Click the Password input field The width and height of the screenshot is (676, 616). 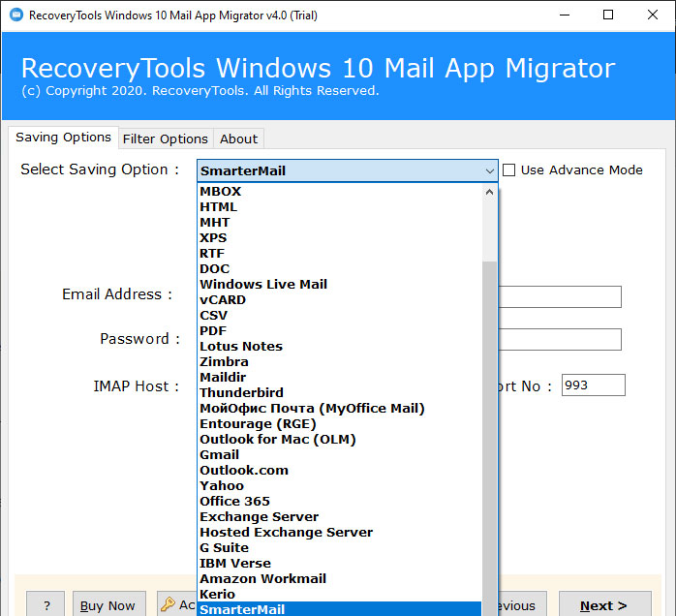[560, 339]
